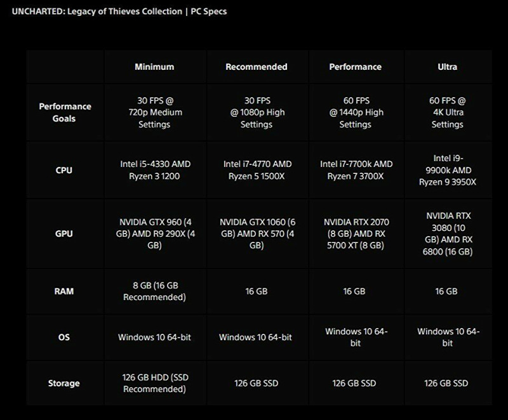Click the RAM row label
This screenshot has height=420, width=508.
click(x=64, y=291)
